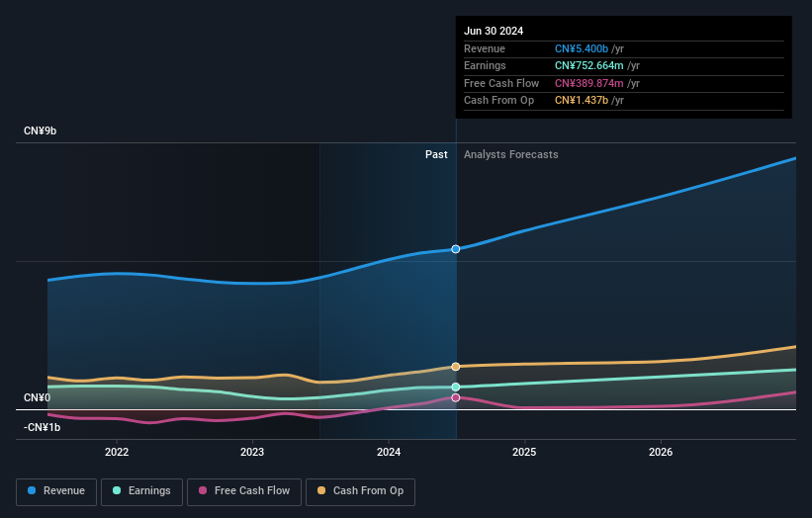Viewport: 812px width, 518px height.
Task: Click the CN¥5.400b revenue value in tooltip
Action: pos(581,48)
